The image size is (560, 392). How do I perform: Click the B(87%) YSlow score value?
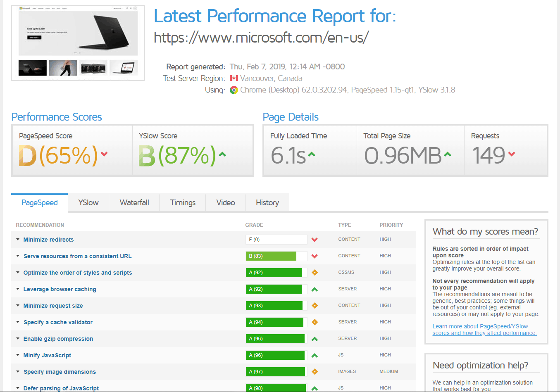tap(177, 156)
